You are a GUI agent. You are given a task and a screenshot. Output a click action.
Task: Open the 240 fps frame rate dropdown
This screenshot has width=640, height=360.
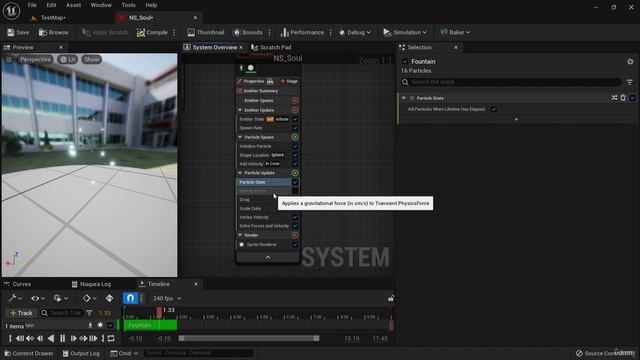point(167,298)
